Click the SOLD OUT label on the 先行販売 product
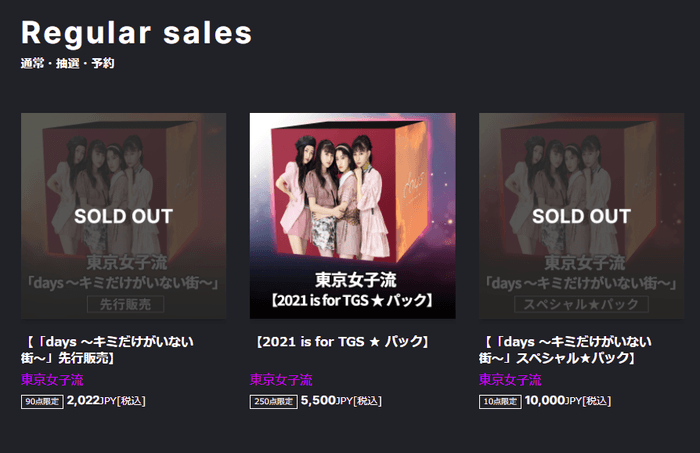The height and width of the screenshot is (453, 700). tap(123, 216)
